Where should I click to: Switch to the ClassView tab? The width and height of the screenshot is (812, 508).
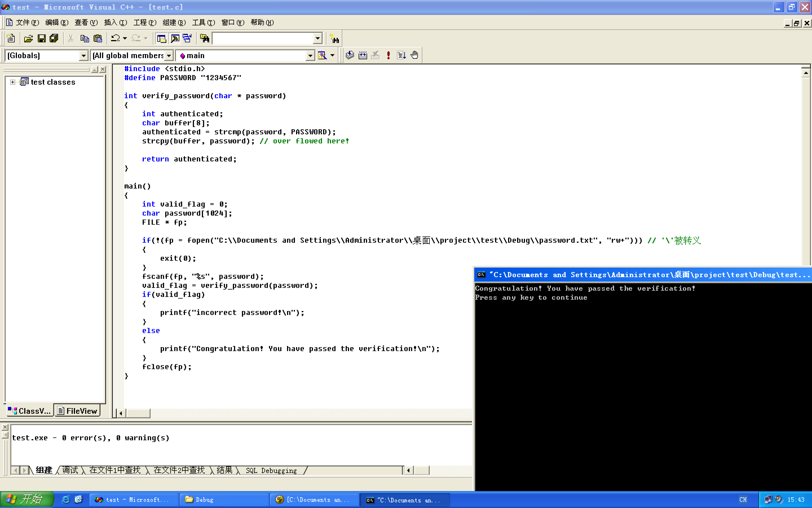[x=30, y=411]
